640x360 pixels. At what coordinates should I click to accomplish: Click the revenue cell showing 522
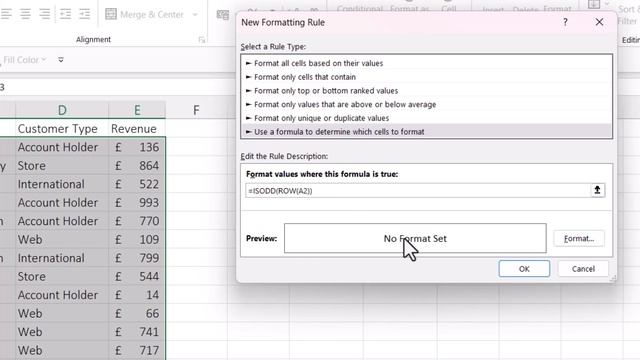[137, 184]
